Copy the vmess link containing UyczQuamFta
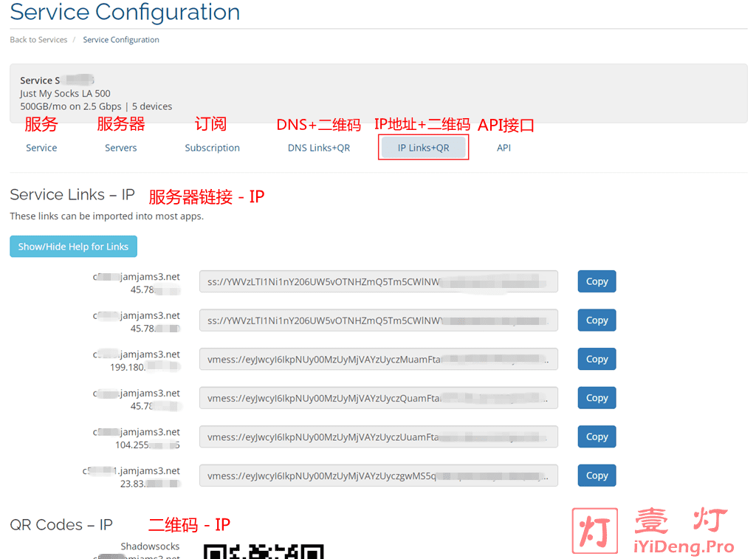The image size is (756, 559). [597, 398]
